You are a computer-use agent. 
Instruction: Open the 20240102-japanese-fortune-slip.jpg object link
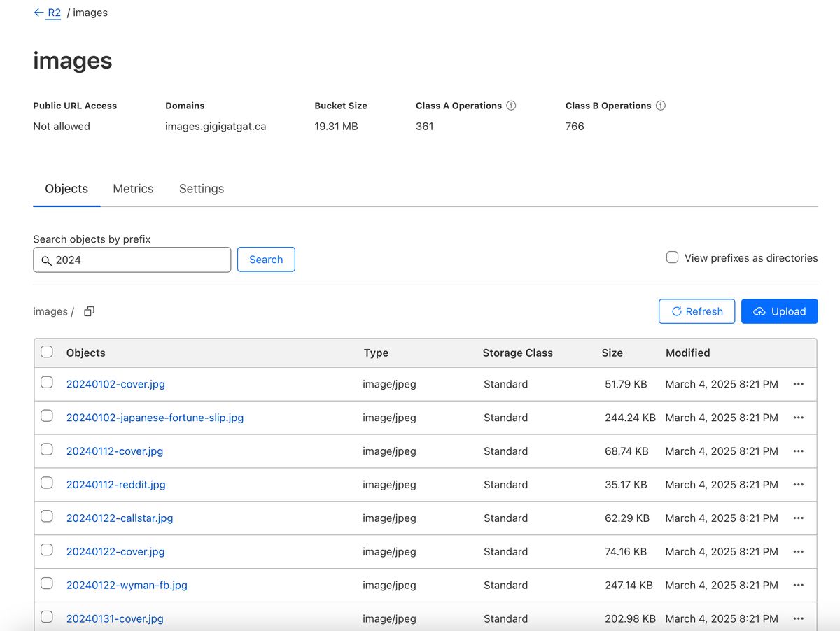click(x=155, y=418)
